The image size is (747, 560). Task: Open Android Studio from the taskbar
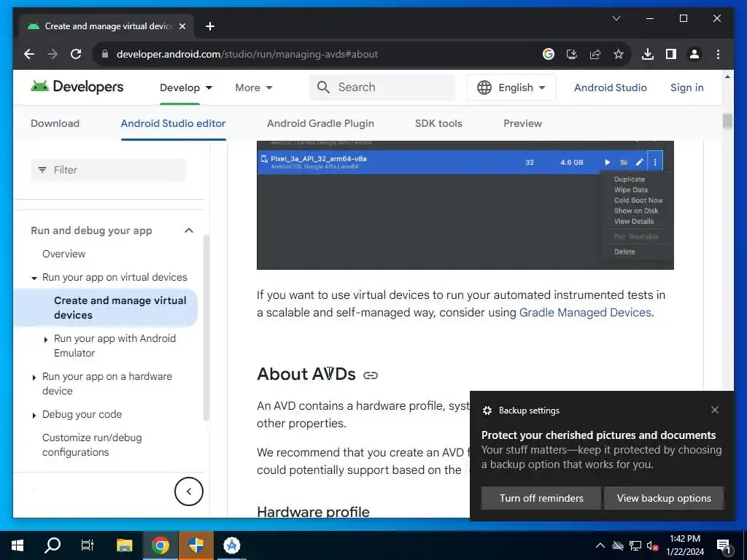click(232, 545)
